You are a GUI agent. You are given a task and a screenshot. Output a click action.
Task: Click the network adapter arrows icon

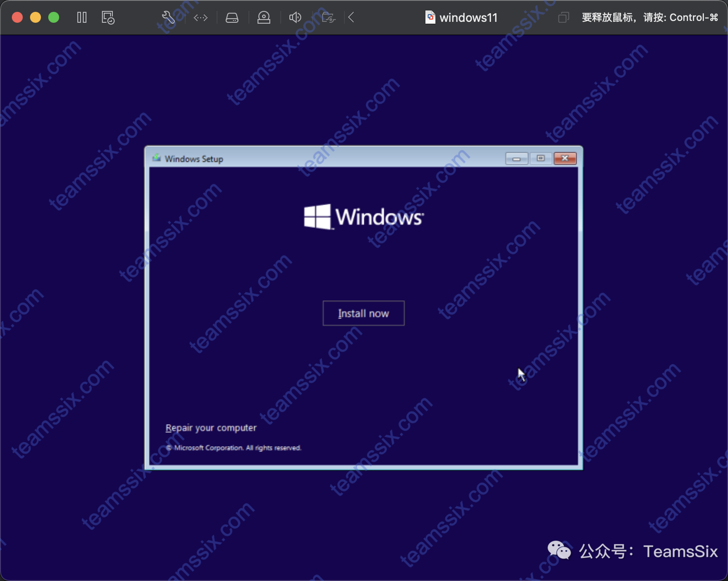(201, 18)
